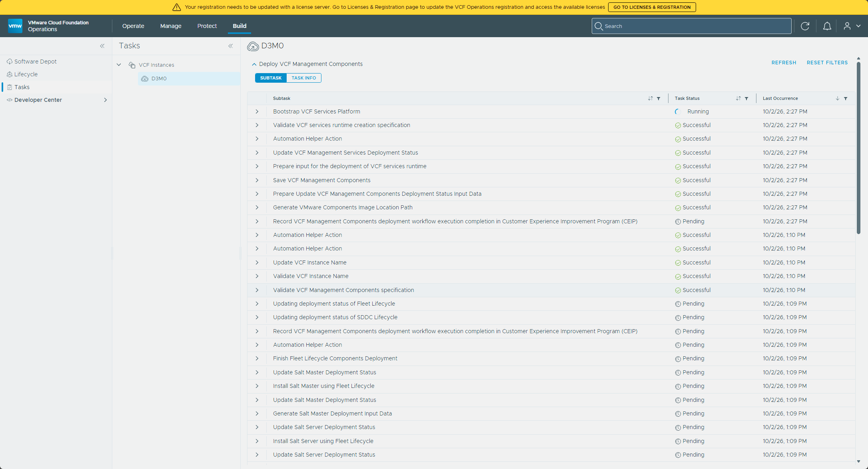This screenshot has width=868, height=469.
Task: Expand Finish Fleet Lifecycle Components Deployment row
Action: click(x=257, y=358)
